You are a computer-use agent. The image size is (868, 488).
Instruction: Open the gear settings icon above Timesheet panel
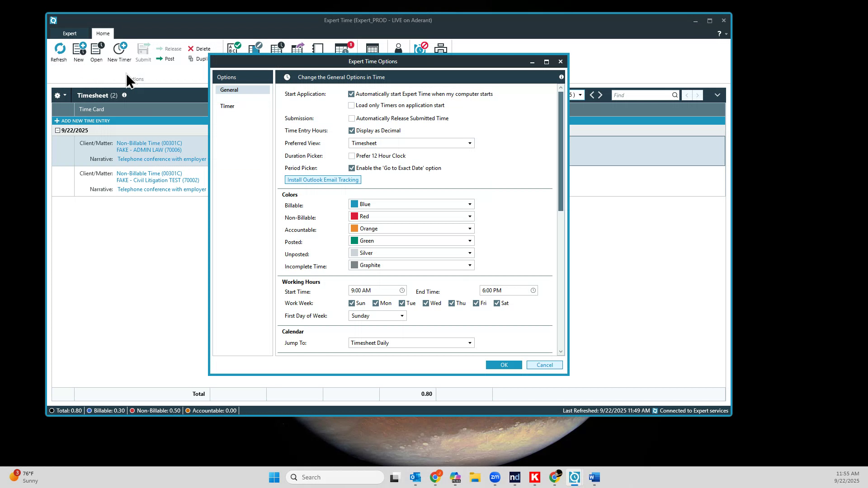[x=58, y=95]
